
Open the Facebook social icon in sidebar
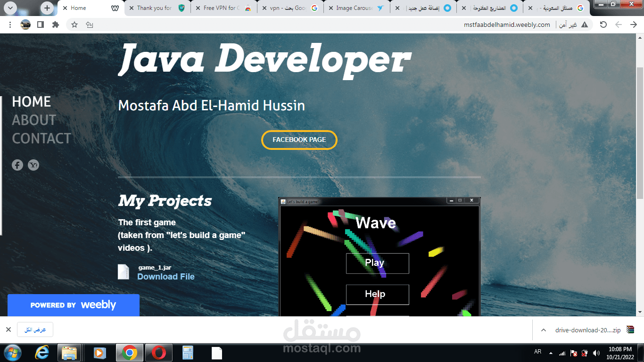[x=17, y=165]
